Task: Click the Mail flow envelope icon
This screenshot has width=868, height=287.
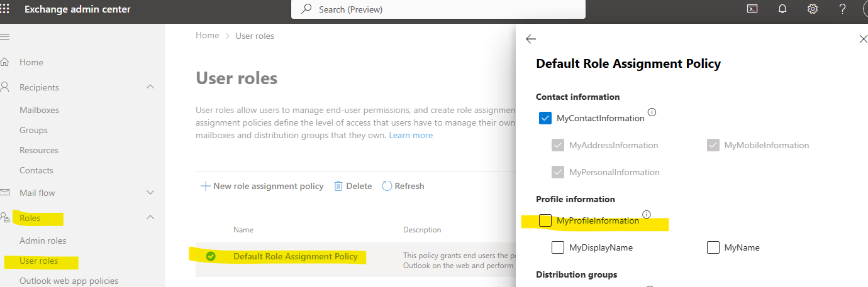Action: point(5,192)
